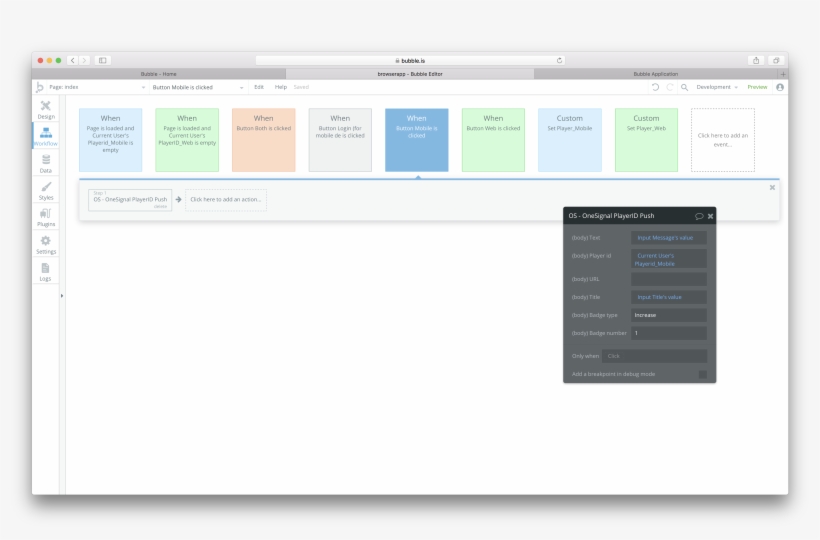Open the Plugins section
The width and height of the screenshot is (820, 540).
click(46, 218)
